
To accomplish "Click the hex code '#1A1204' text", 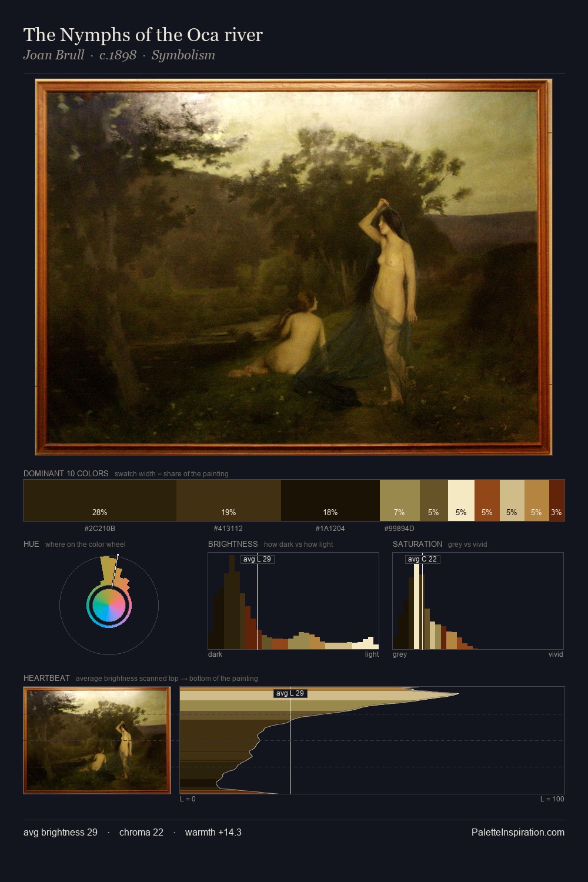I will tap(330, 529).
